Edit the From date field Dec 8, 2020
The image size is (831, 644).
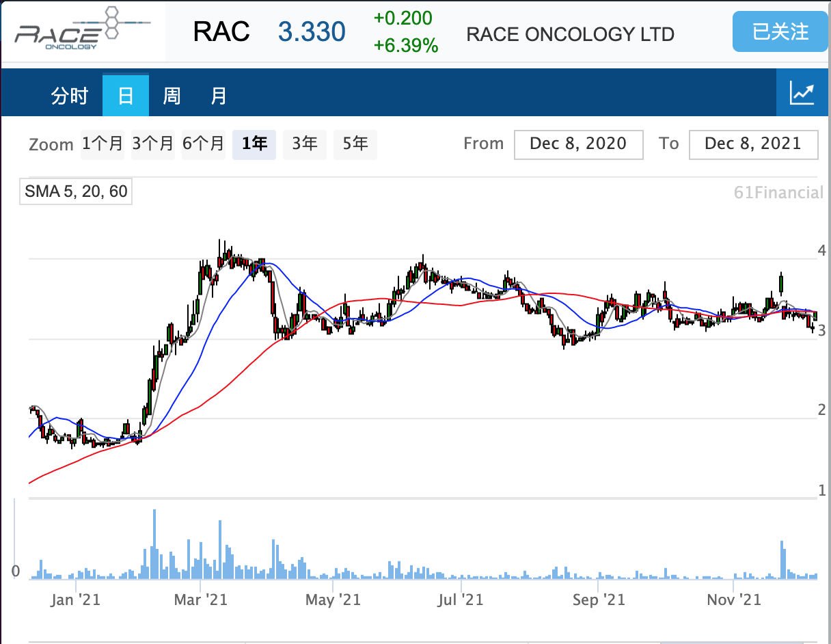click(x=579, y=144)
